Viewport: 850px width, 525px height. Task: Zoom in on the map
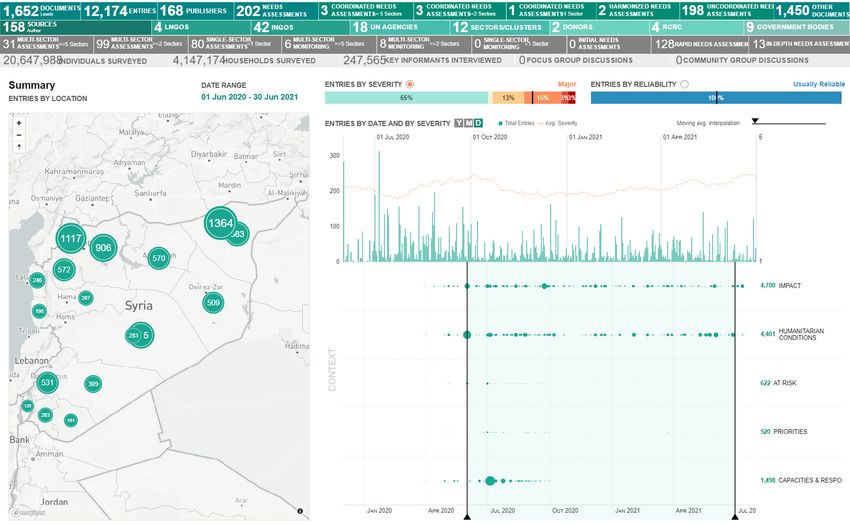[x=19, y=123]
